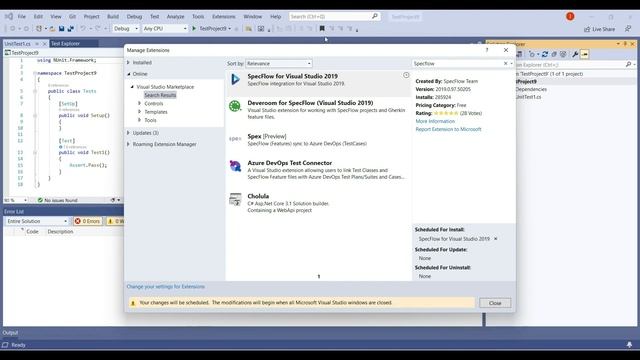Screen dimensions: 640x360
Task: Remove SpecFlow from Scheduled For Install list
Action: click(496, 239)
